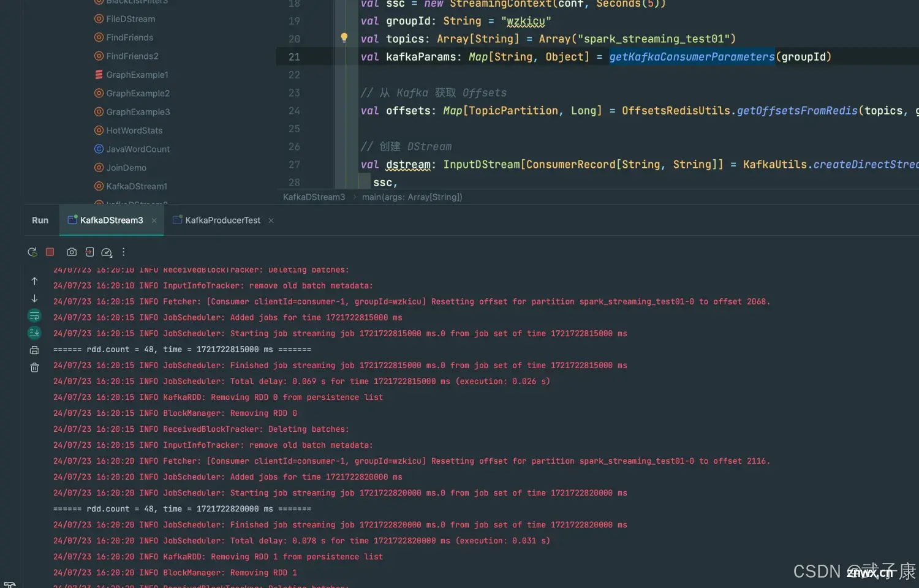Click line number 24 in gutter
919x588 pixels.
(x=294, y=110)
